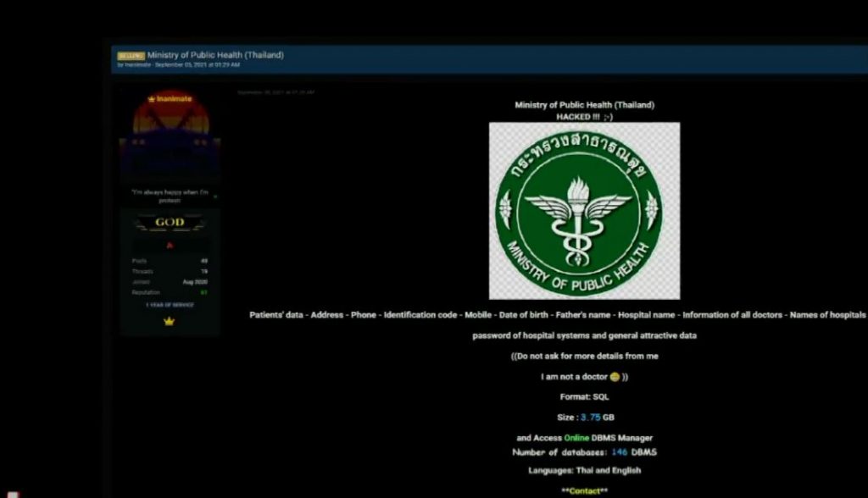Click the yellow SELLING tag badge

pos(131,55)
